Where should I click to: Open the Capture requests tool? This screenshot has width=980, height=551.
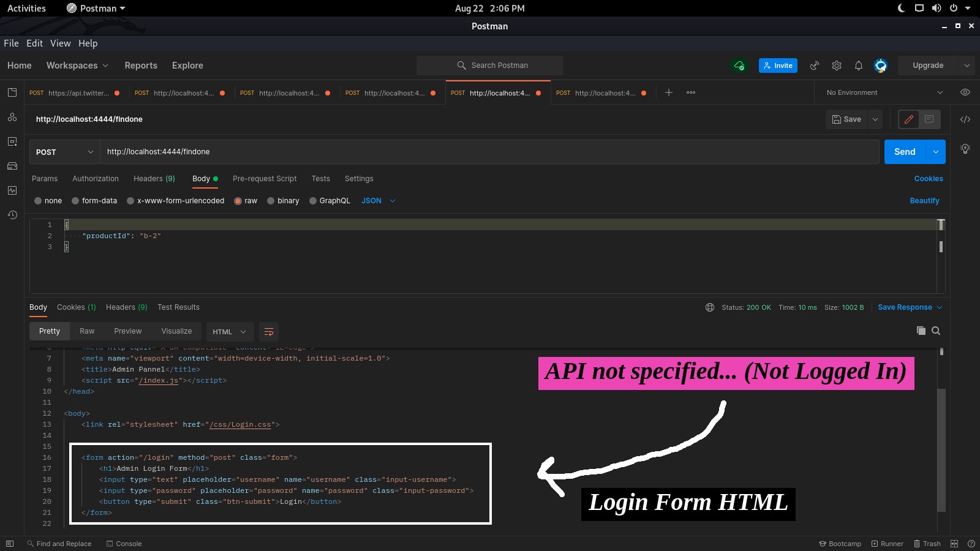815,66
